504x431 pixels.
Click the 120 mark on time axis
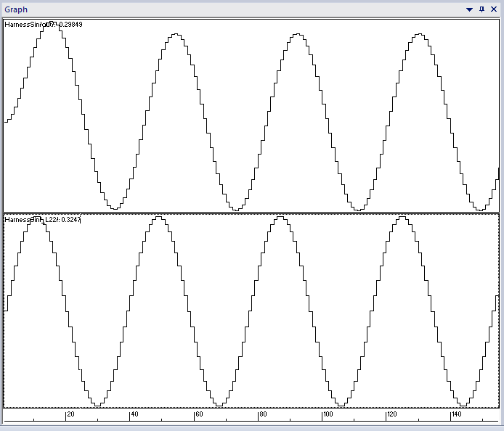click(x=391, y=414)
